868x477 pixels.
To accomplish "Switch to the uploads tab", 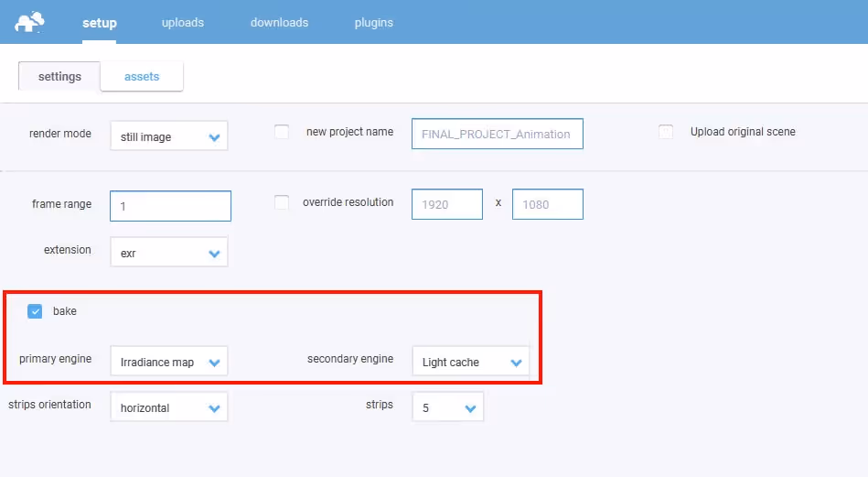I will pyautogui.click(x=183, y=23).
